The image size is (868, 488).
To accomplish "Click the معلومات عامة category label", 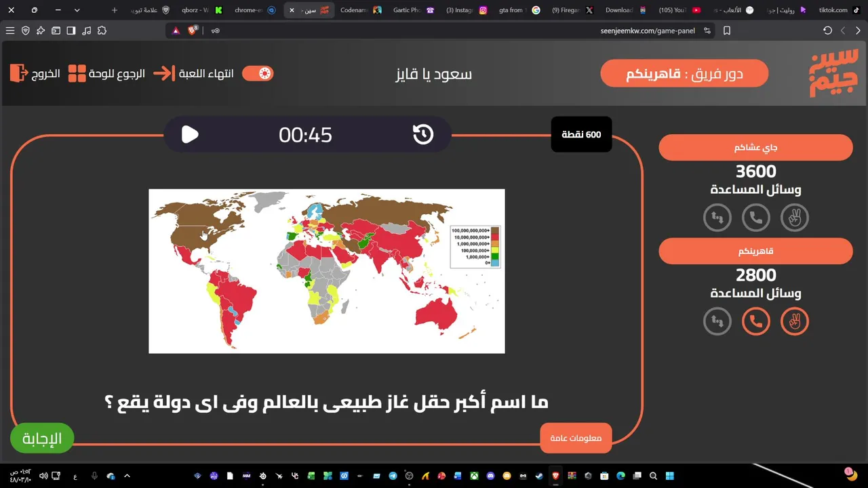I will [x=576, y=438].
